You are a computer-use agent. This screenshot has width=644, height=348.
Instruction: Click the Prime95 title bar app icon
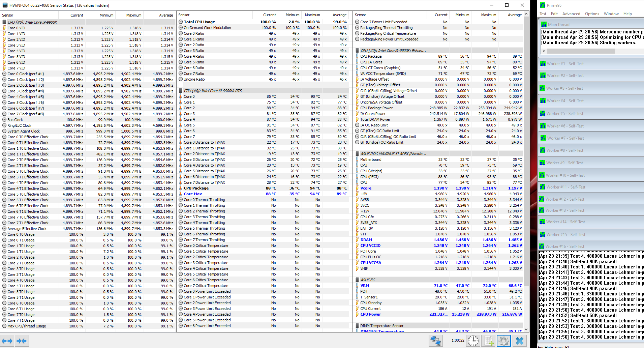[543, 5]
